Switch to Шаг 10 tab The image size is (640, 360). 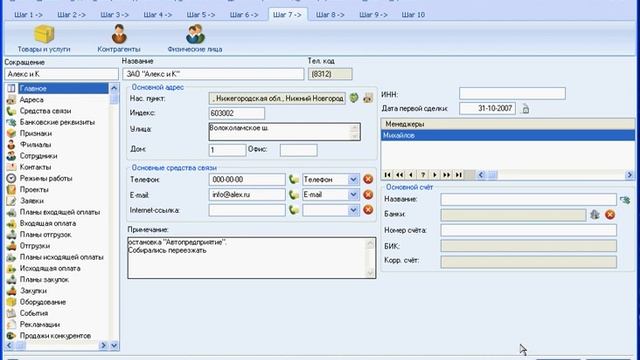(413, 15)
